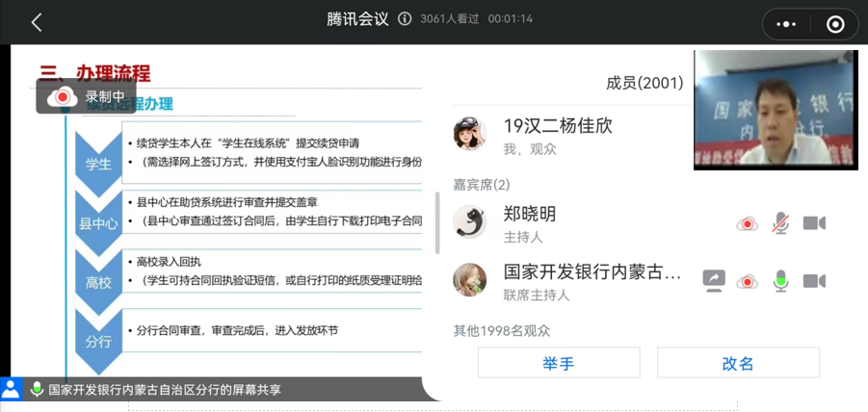Viewport: 868px width, 412px height.
Task: Expand the 嘉宾席(2) section header
Action: click(482, 184)
